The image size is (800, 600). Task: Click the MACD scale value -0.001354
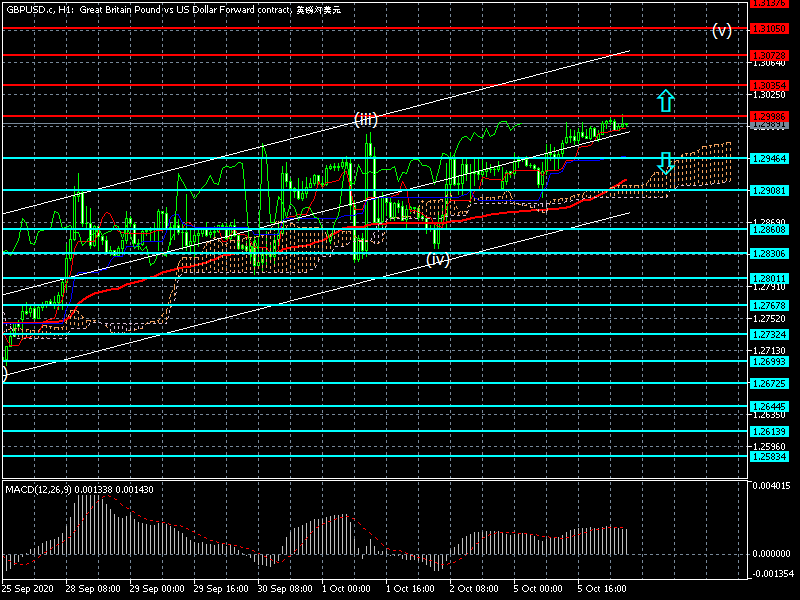click(x=771, y=574)
